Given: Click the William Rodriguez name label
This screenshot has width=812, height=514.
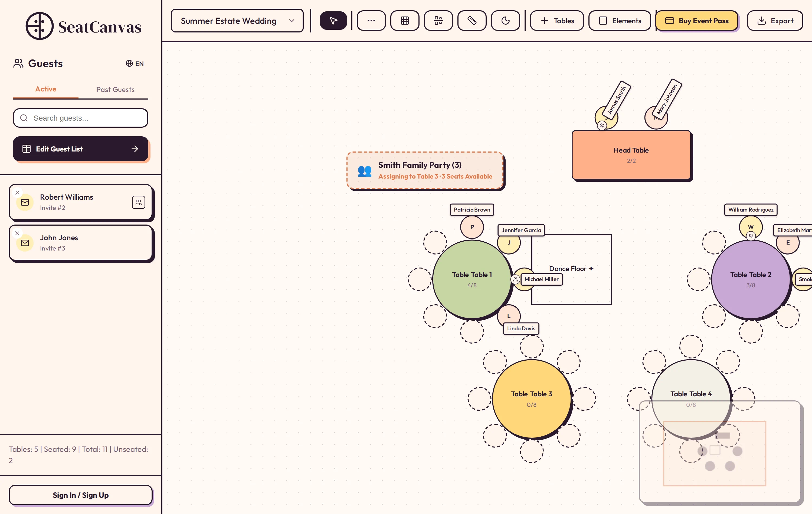Looking at the screenshot, I should click(x=751, y=210).
